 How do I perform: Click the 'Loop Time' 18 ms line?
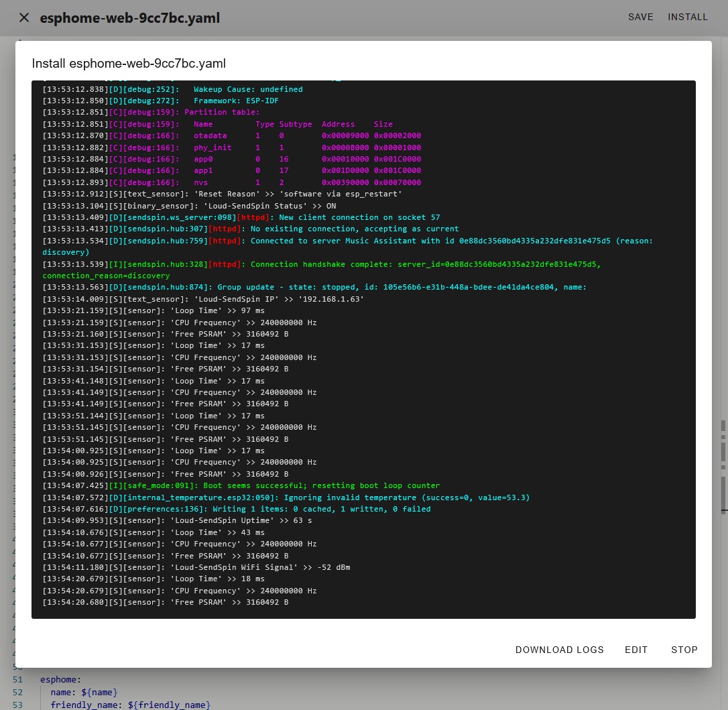pyautogui.click(x=154, y=579)
